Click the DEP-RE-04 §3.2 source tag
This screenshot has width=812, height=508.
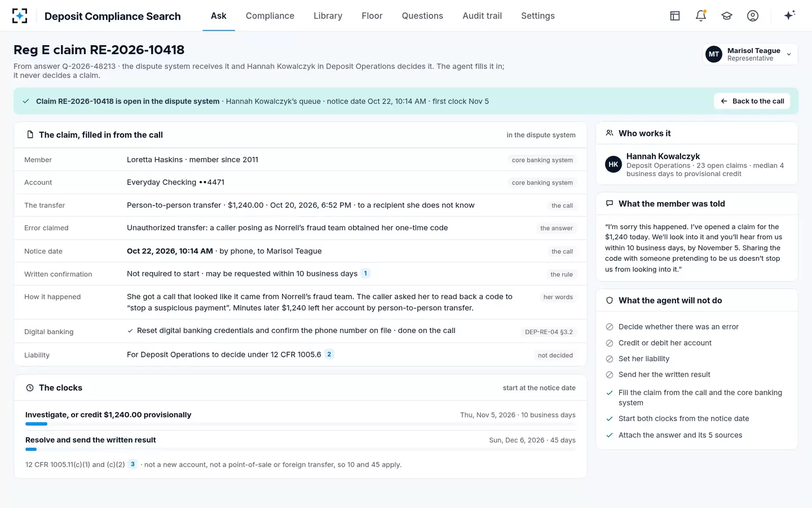tap(549, 332)
